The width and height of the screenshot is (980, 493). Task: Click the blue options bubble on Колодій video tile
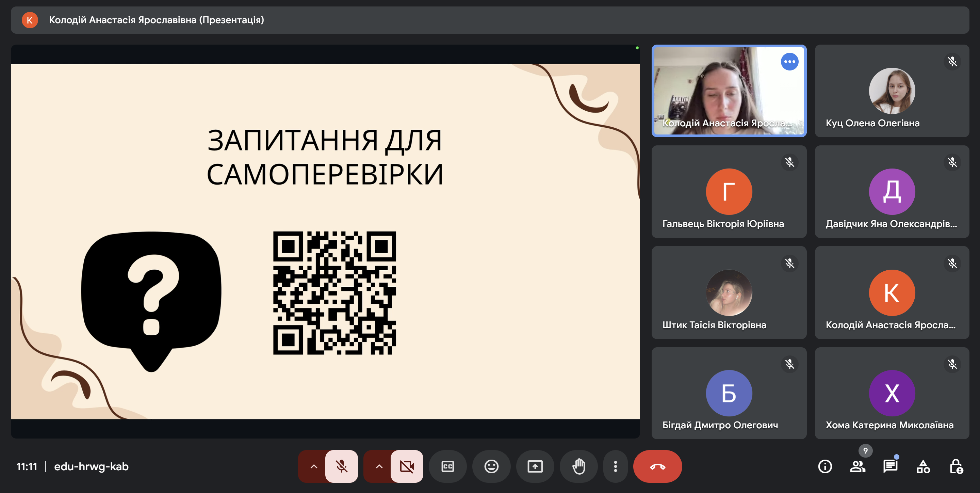click(789, 62)
